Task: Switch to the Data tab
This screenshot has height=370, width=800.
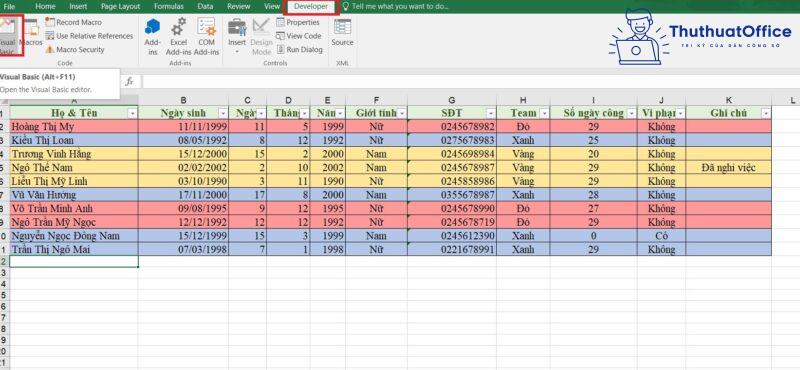Action: [205, 6]
